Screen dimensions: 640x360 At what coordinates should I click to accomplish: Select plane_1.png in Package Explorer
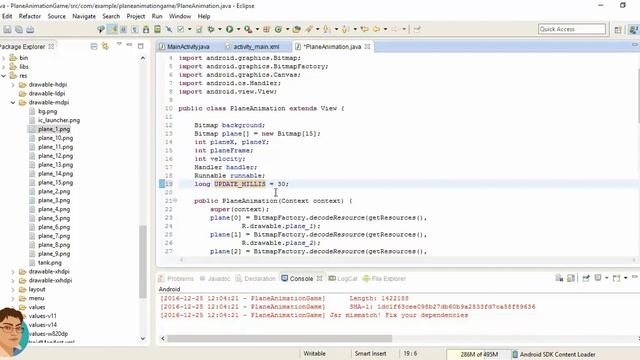(x=54, y=129)
